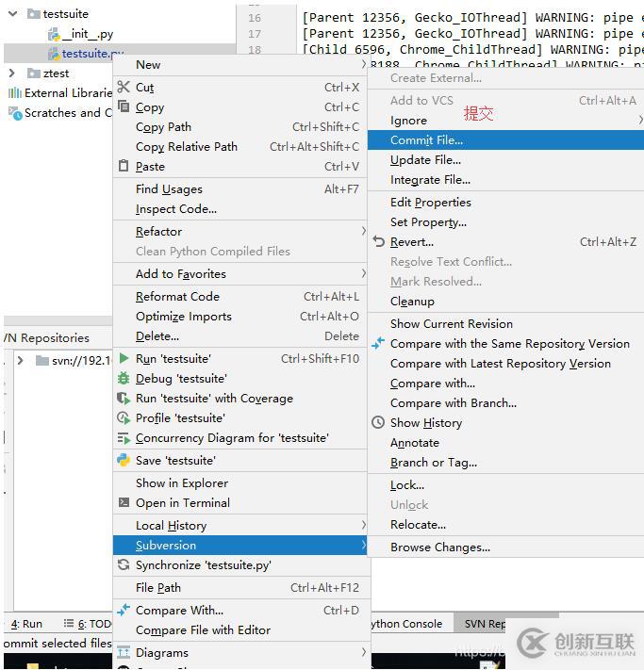Choose Integrate File...
The image size is (644, 670).
(506, 179)
